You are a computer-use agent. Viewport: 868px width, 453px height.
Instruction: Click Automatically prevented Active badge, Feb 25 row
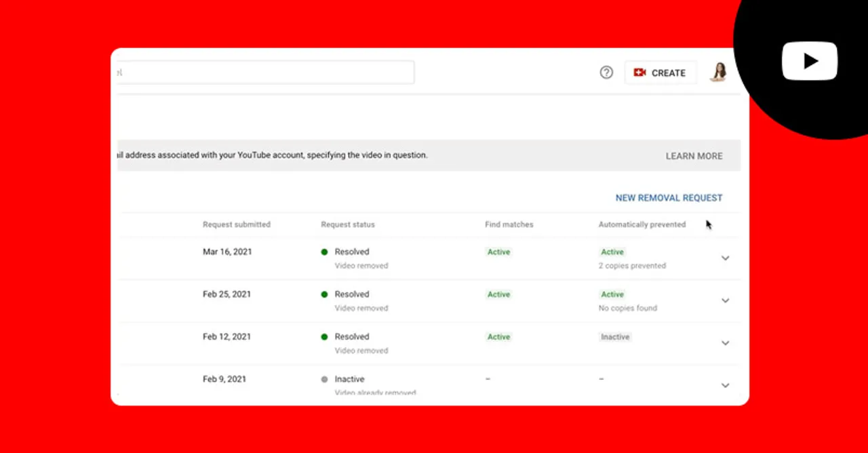(x=612, y=294)
